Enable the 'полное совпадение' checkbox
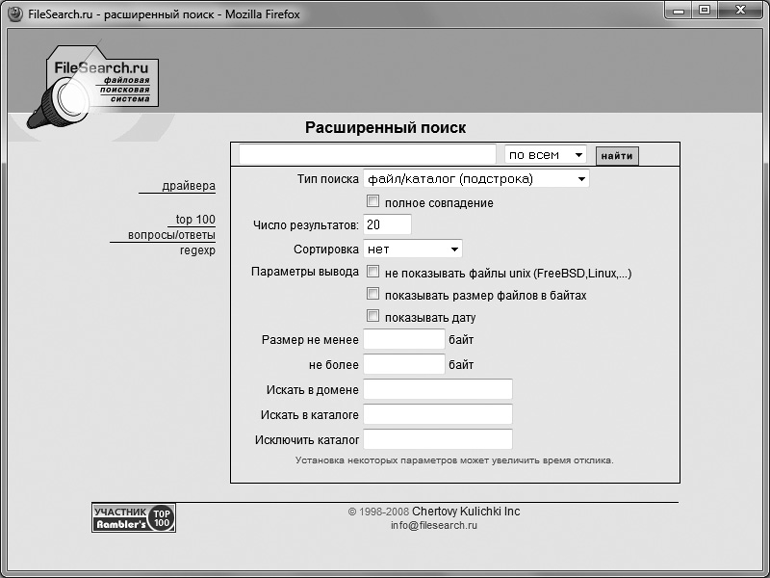This screenshot has height=578, width=770. pos(373,202)
